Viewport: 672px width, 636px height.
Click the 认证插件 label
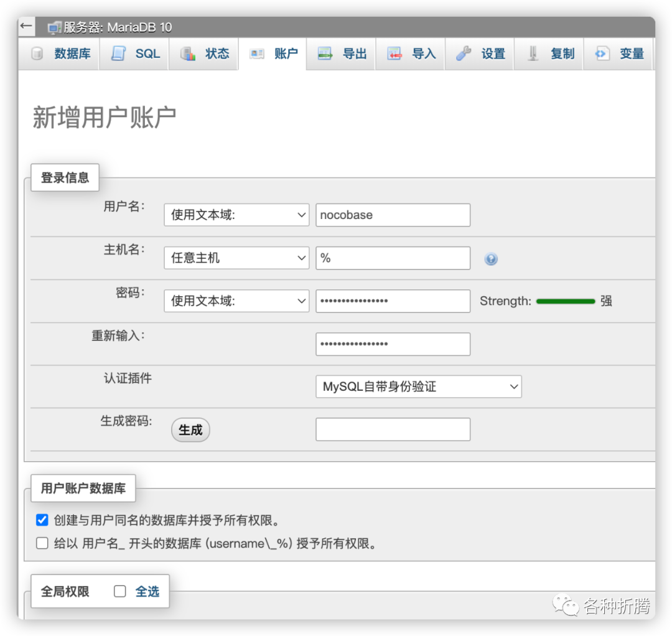click(x=128, y=378)
